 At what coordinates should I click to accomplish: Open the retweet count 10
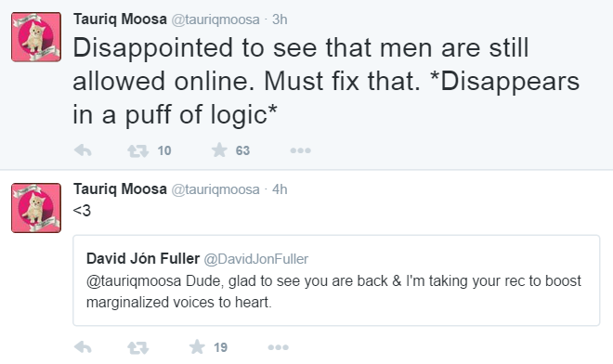click(x=164, y=150)
